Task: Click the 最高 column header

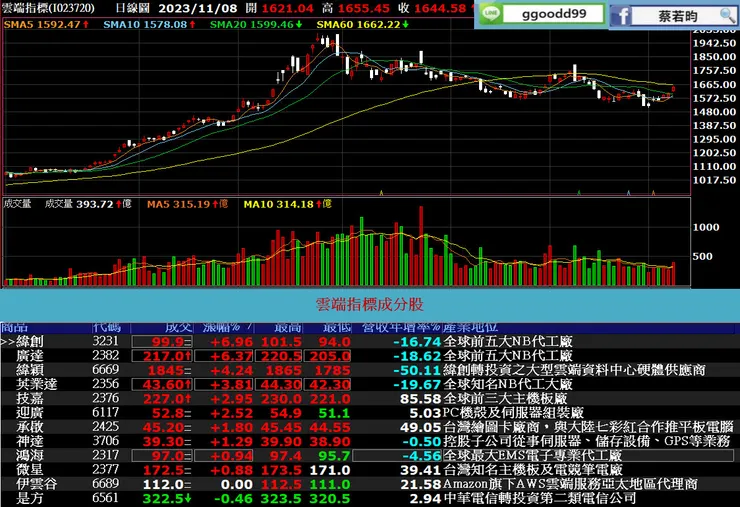Action: click(x=288, y=327)
